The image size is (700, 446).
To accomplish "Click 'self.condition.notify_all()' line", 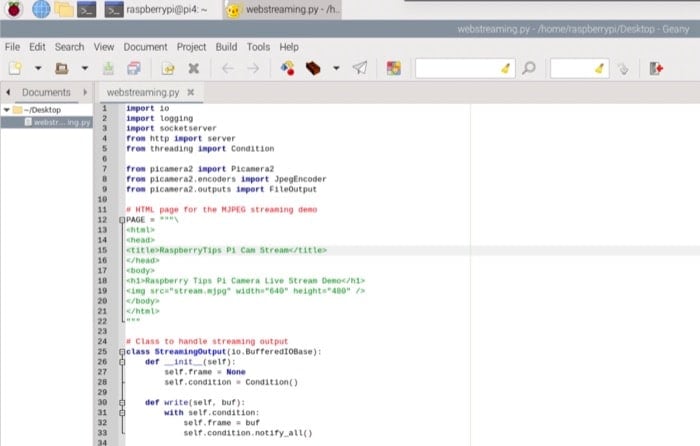I will [x=248, y=433].
